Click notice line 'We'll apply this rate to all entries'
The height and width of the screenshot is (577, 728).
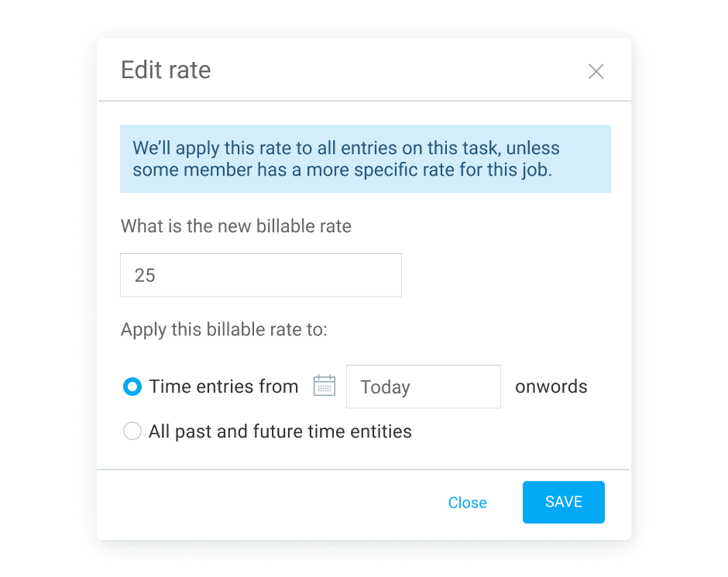[x=345, y=148]
